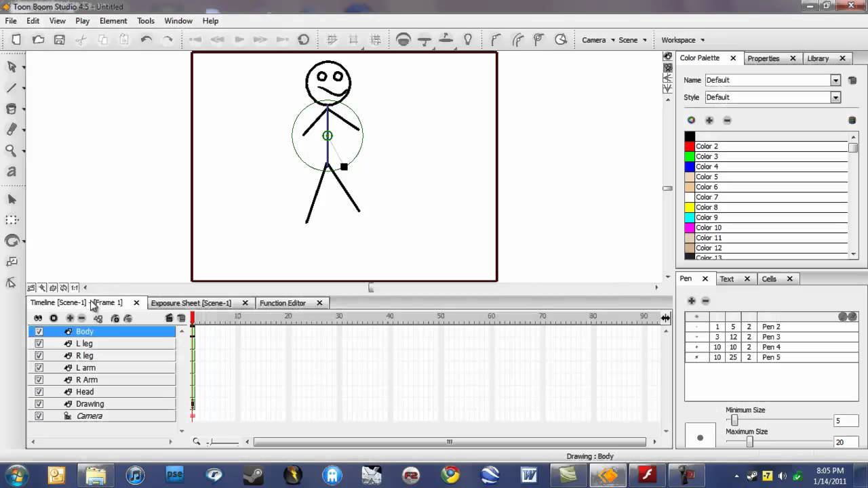Select the red Color 2 swatch
The height and width of the screenshot is (488, 868).
point(690,146)
